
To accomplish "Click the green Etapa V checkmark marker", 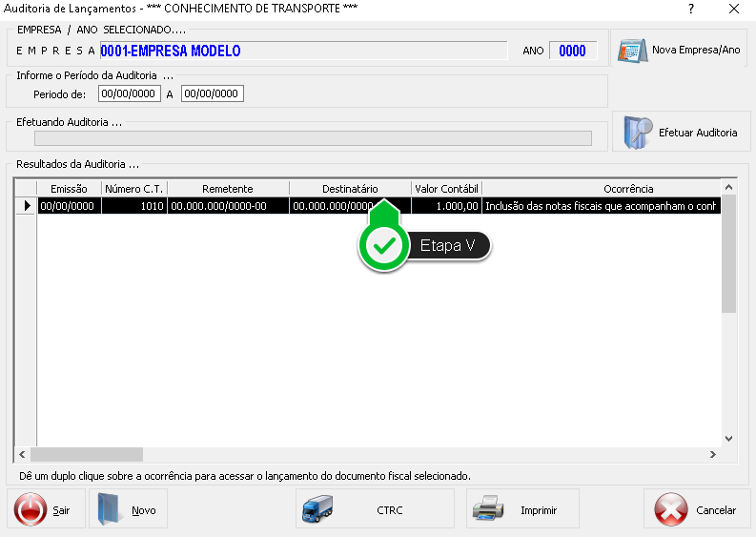I will (x=384, y=246).
